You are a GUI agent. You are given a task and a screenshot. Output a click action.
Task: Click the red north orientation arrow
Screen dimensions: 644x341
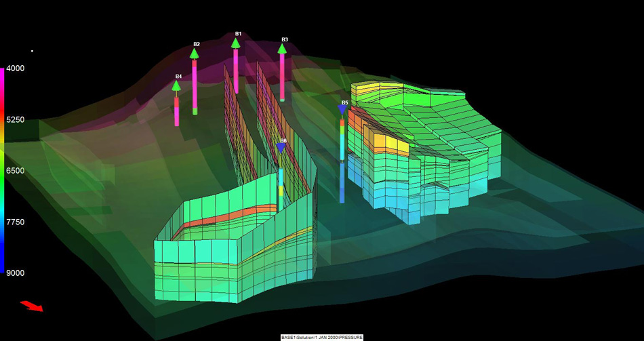(x=31, y=306)
